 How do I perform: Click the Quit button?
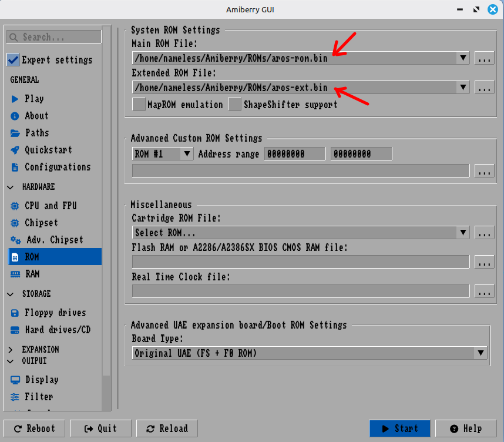pos(100,428)
